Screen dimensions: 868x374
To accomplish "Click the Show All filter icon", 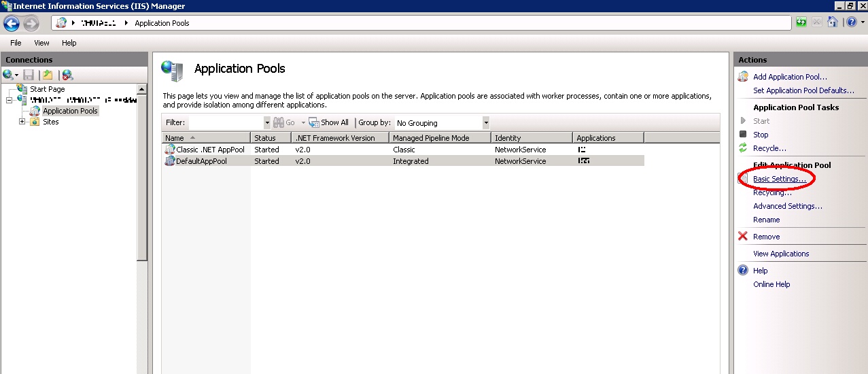I will pyautogui.click(x=314, y=122).
